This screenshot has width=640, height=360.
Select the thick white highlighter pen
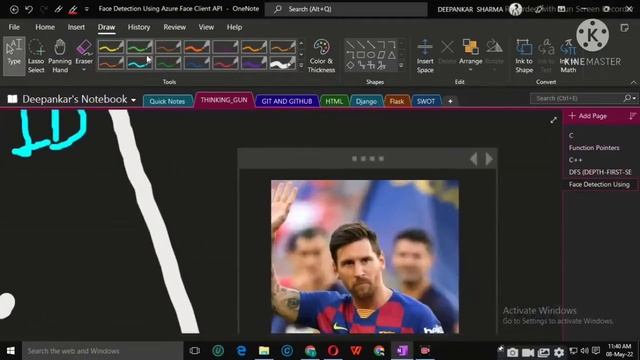(x=282, y=63)
